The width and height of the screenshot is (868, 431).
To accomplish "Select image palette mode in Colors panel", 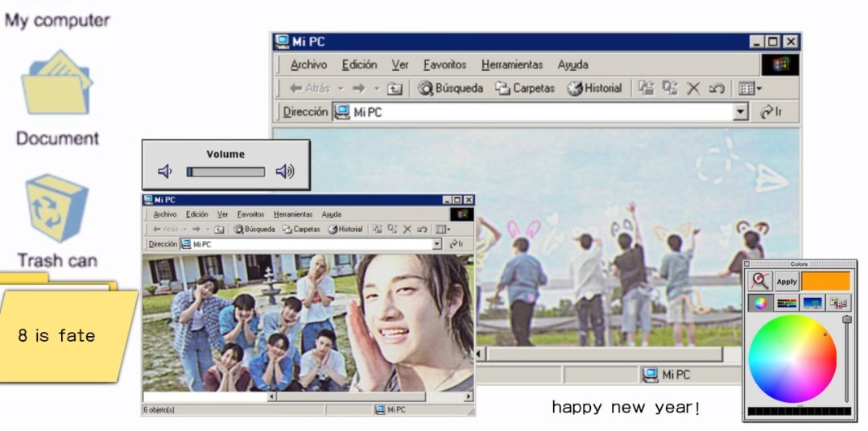I will pos(812,302).
